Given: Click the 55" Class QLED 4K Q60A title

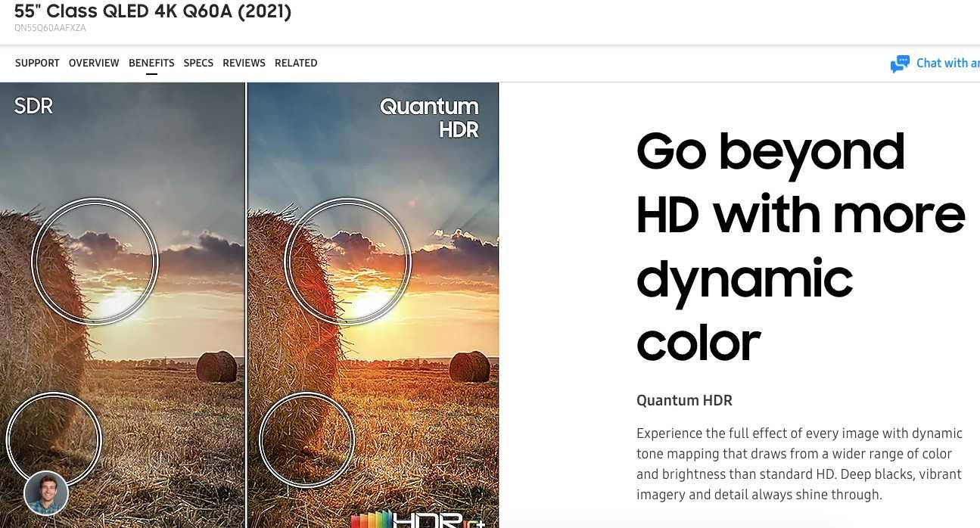Looking at the screenshot, I should (153, 11).
